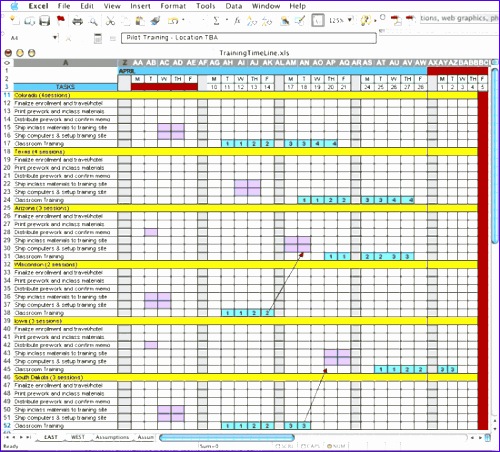The image size is (500, 452).
Task: Click the formula bar text field
Action: click(249, 38)
